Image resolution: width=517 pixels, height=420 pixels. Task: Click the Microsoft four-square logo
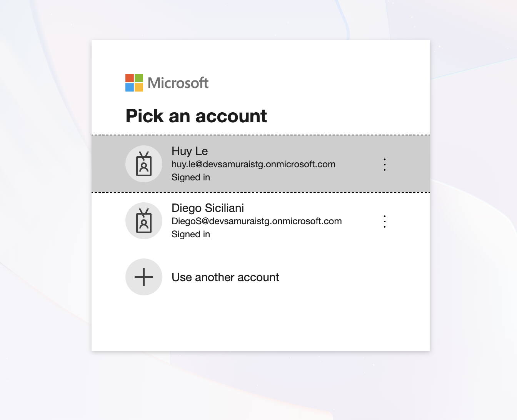coord(134,83)
